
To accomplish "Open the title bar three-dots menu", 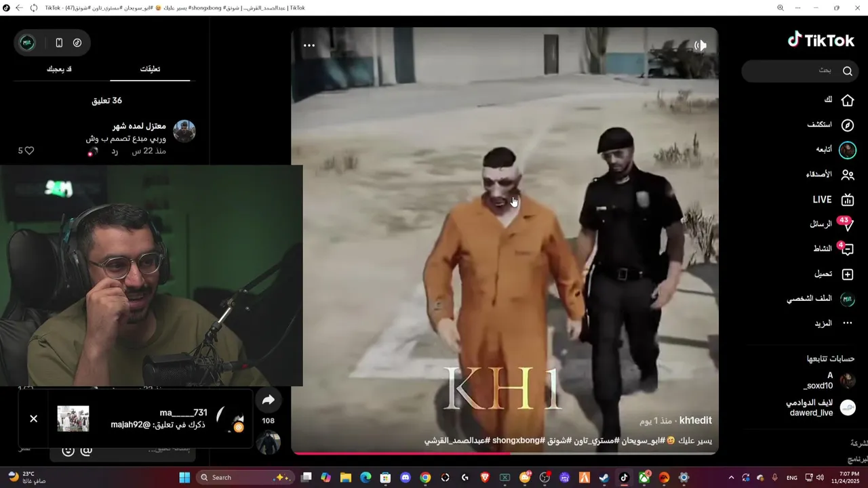I will (797, 8).
